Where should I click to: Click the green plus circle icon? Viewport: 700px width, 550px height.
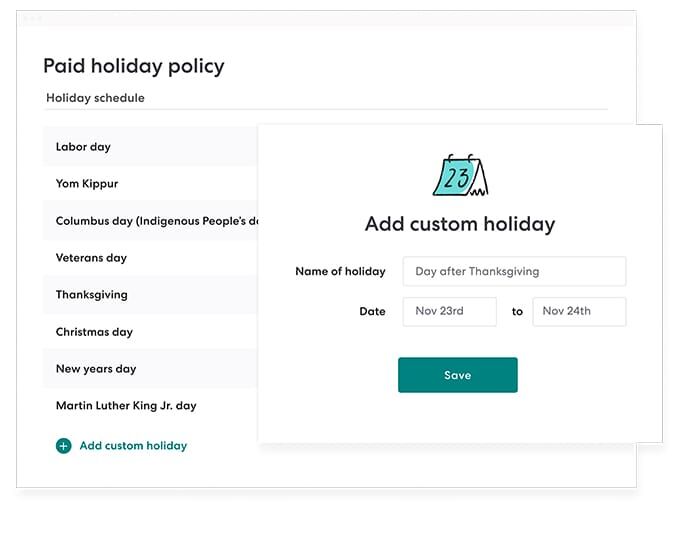pos(63,446)
